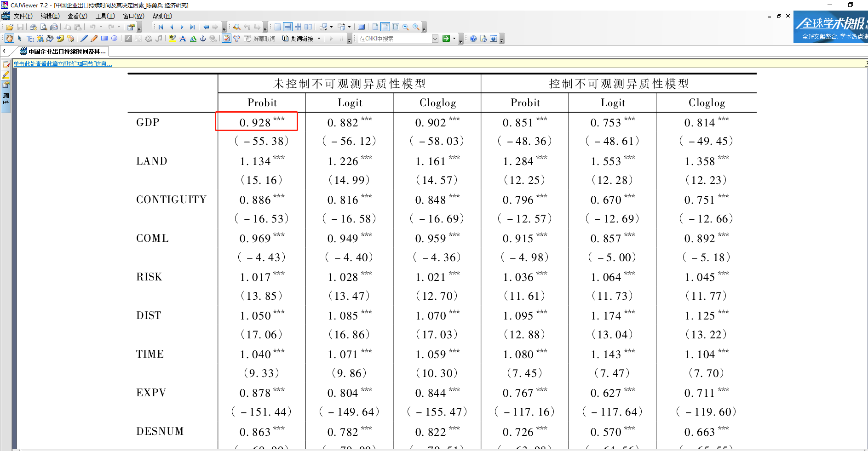Click the Paste clipboard icon
Viewport: 868px width, 451px height.
pyautogui.click(x=78, y=27)
